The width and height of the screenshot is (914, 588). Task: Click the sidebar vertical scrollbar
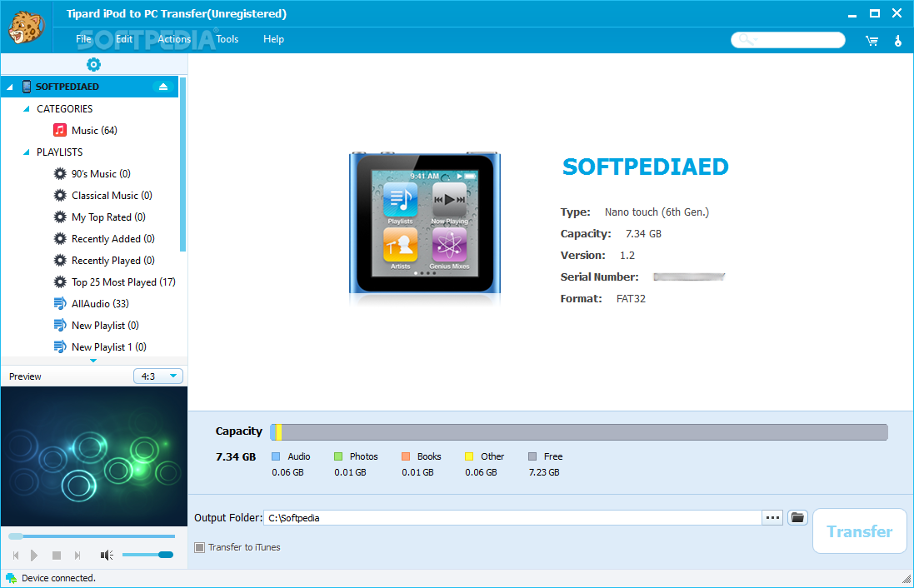click(183, 164)
